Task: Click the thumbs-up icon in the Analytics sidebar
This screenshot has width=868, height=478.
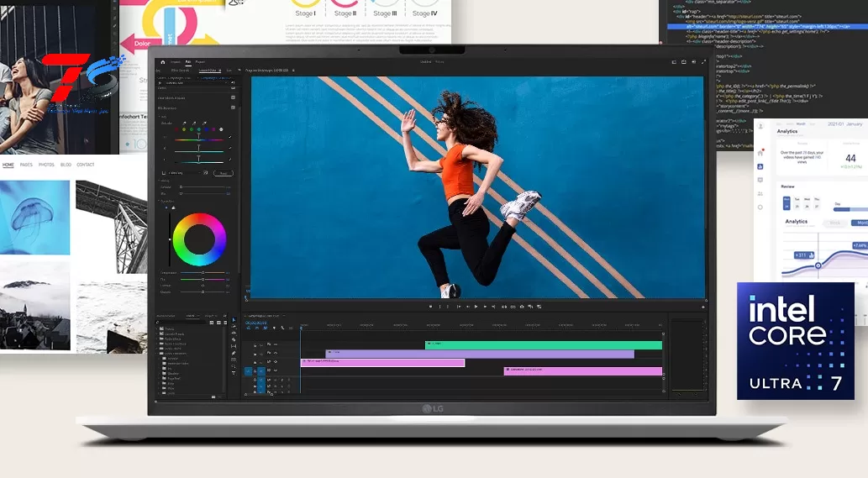Action: click(x=760, y=166)
